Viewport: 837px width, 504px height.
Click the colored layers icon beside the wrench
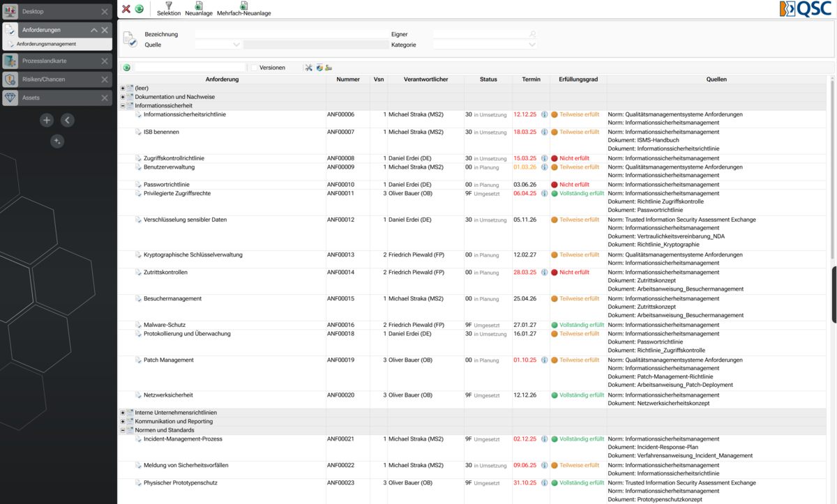pos(319,68)
